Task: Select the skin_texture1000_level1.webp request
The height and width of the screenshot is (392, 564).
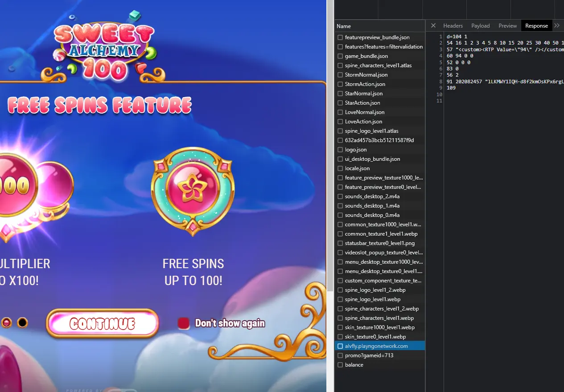Action: click(379, 327)
